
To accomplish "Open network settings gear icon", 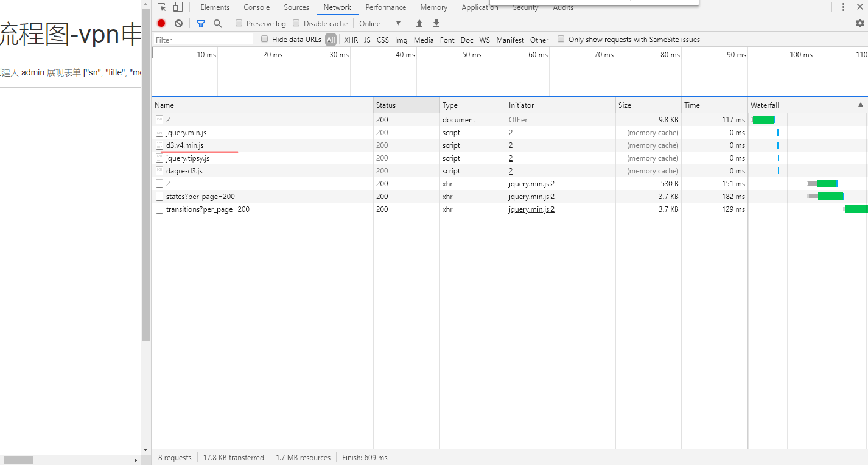I will click(859, 23).
